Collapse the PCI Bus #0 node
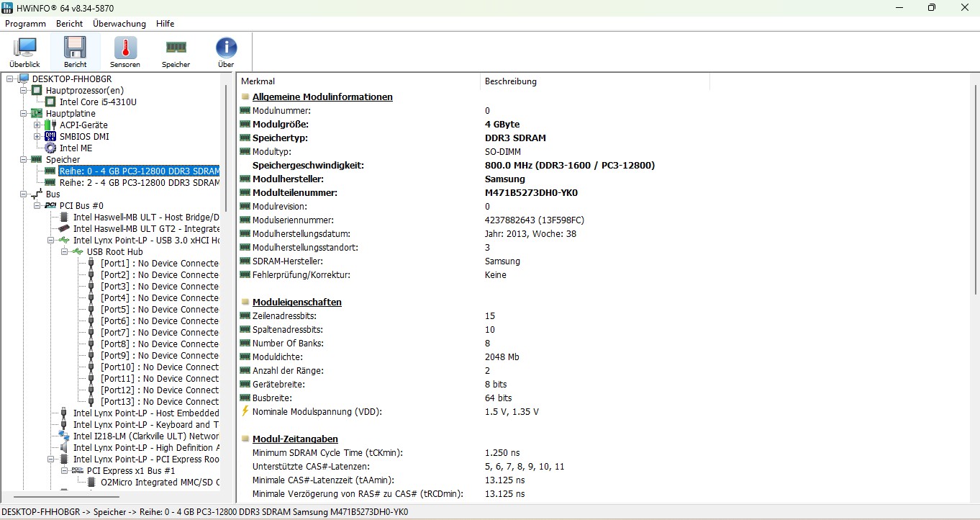The height and width of the screenshot is (520, 980). point(37,206)
